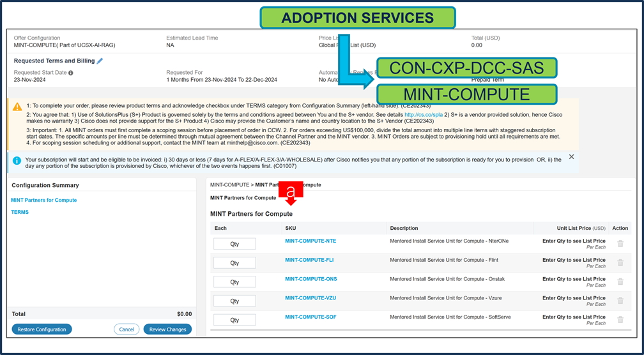
Task: Click the Cancel button
Action: click(126, 329)
